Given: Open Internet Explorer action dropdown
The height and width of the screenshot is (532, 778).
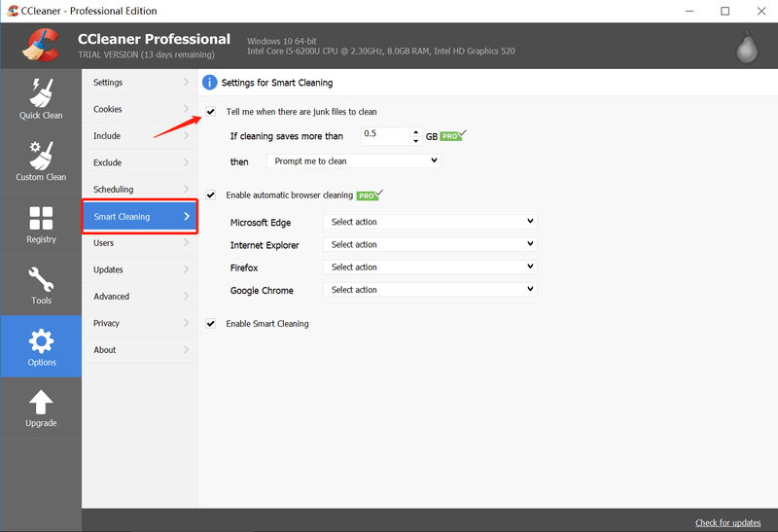Looking at the screenshot, I should pos(430,244).
